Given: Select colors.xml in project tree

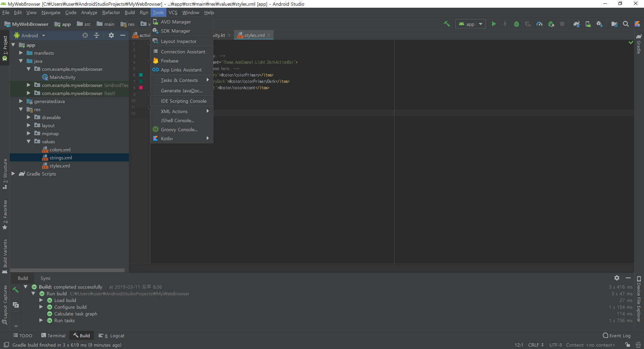Looking at the screenshot, I should pos(60,150).
